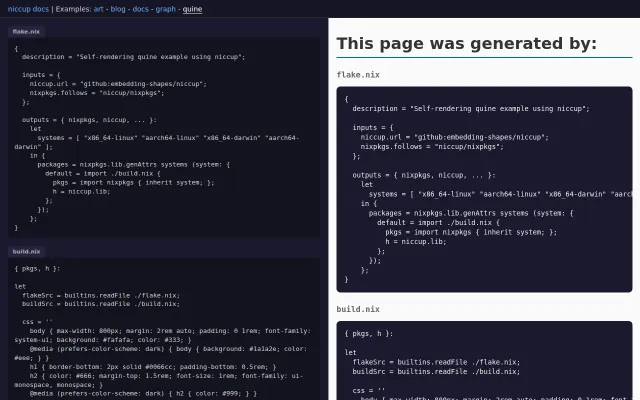Click 'flakeSrc = builtins.readFile' line in left panel

pyautogui.click(x=101, y=296)
